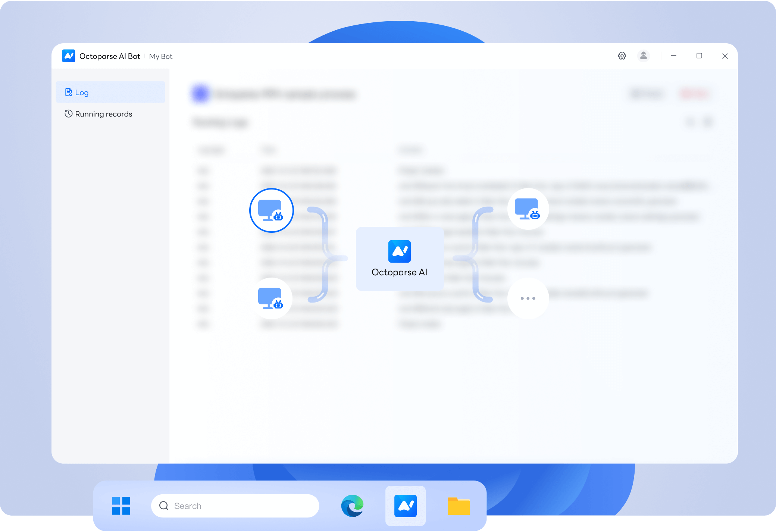Click the central Octoparse AI card
Viewport: 776px width, 532px height.
400,259
